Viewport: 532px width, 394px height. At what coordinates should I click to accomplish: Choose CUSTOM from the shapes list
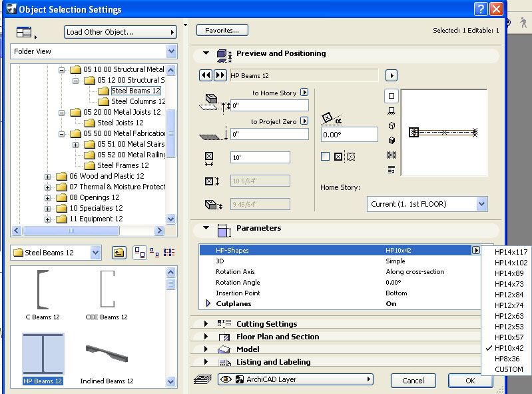(509, 369)
